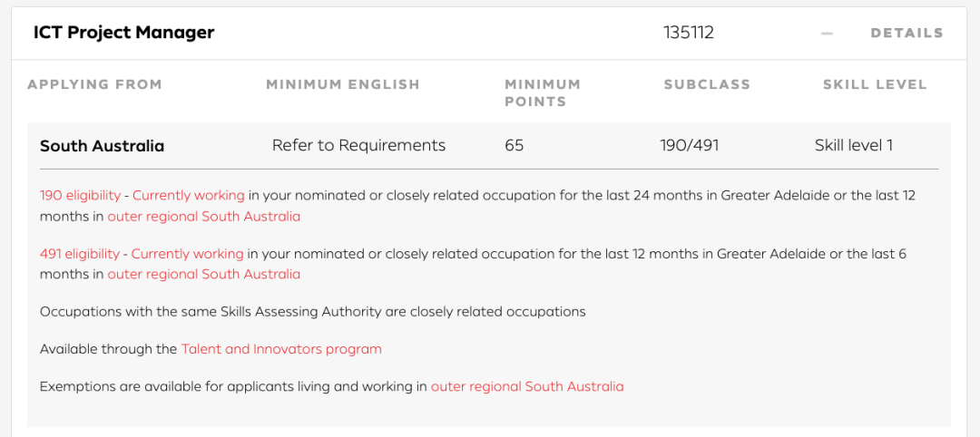Click the DETAILS toggle label

click(x=906, y=33)
